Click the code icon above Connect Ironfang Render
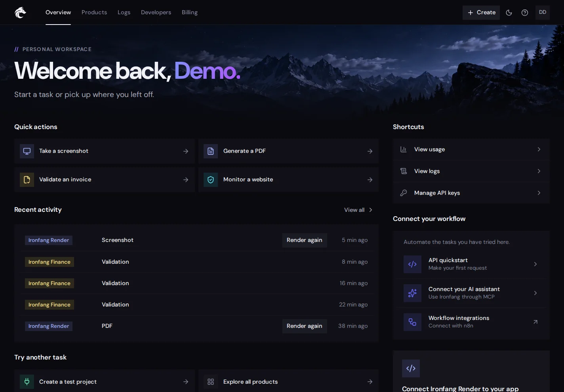This screenshot has height=392, width=564. 411,368
